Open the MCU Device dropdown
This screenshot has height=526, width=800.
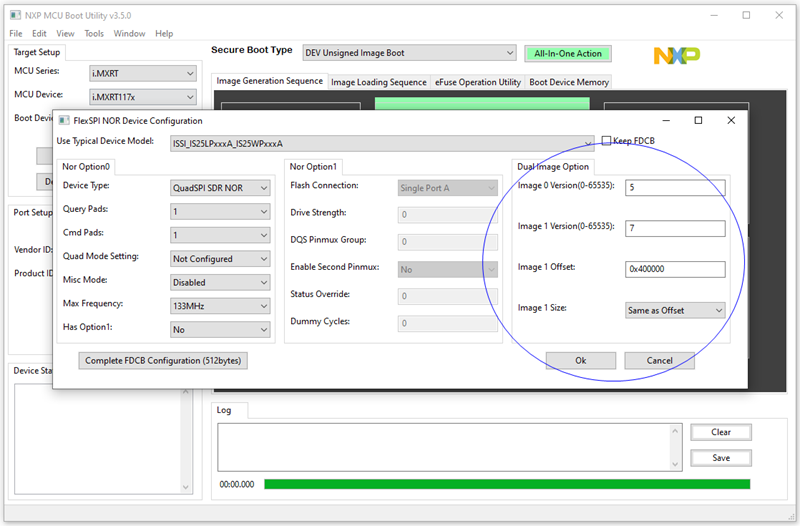[x=142, y=97]
